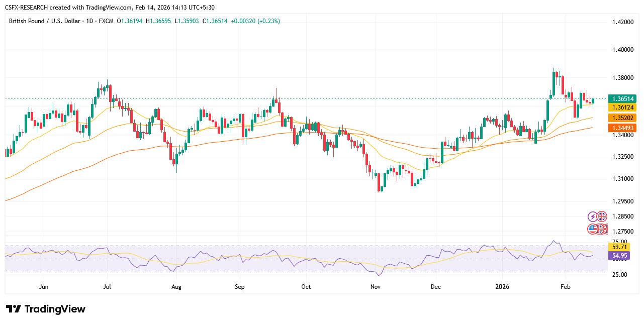
Task: Click the US flag economic event icon
Action: pos(593,229)
